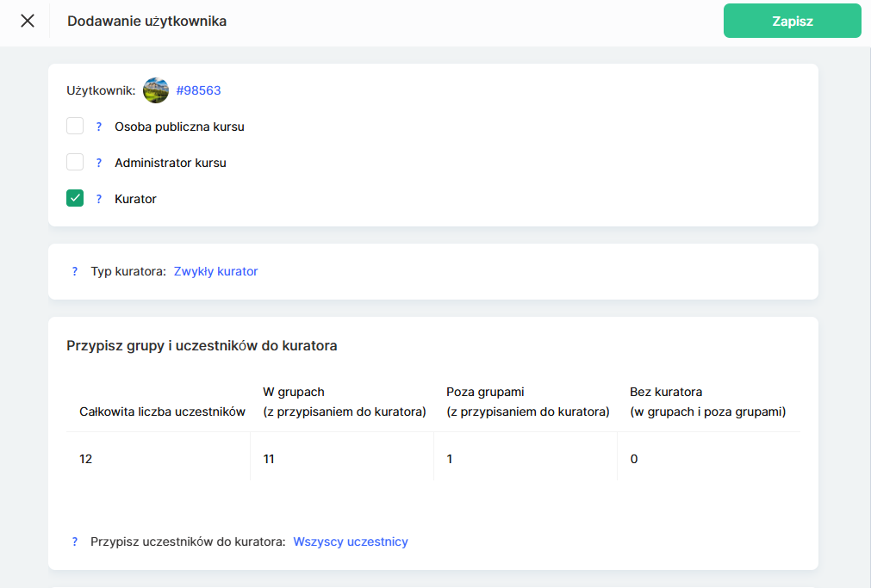Open help tooltip for Typ kuratora
Viewport: 871px width, 588px height.
click(x=75, y=271)
